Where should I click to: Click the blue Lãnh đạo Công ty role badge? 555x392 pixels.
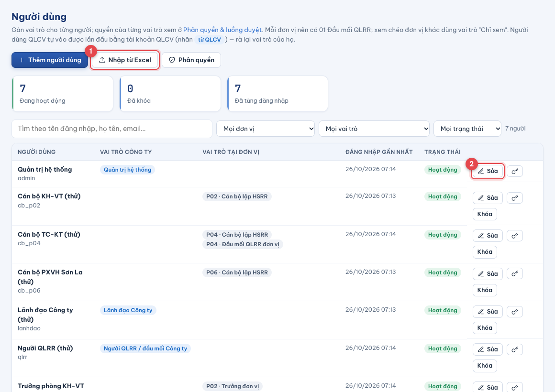click(128, 310)
